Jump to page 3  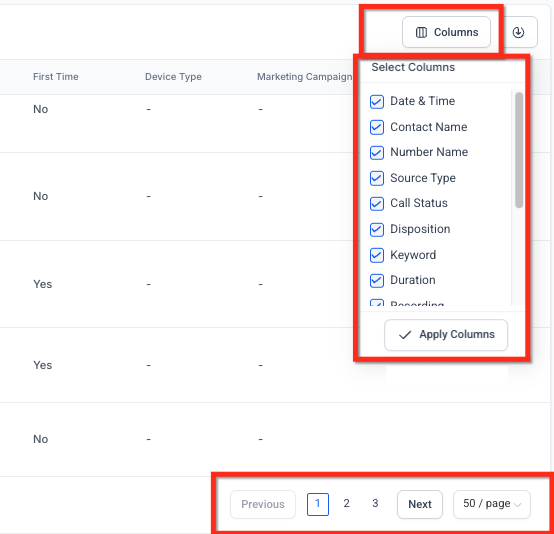tap(375, 503)
